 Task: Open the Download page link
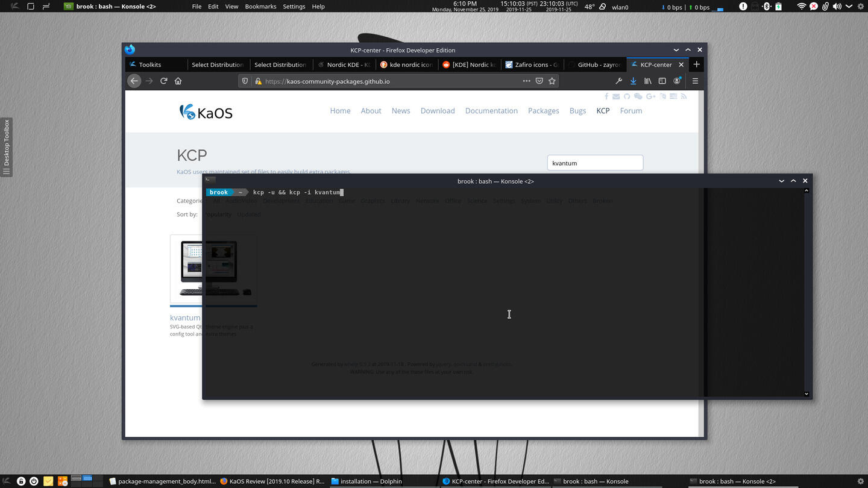click(x=438, y=111)
